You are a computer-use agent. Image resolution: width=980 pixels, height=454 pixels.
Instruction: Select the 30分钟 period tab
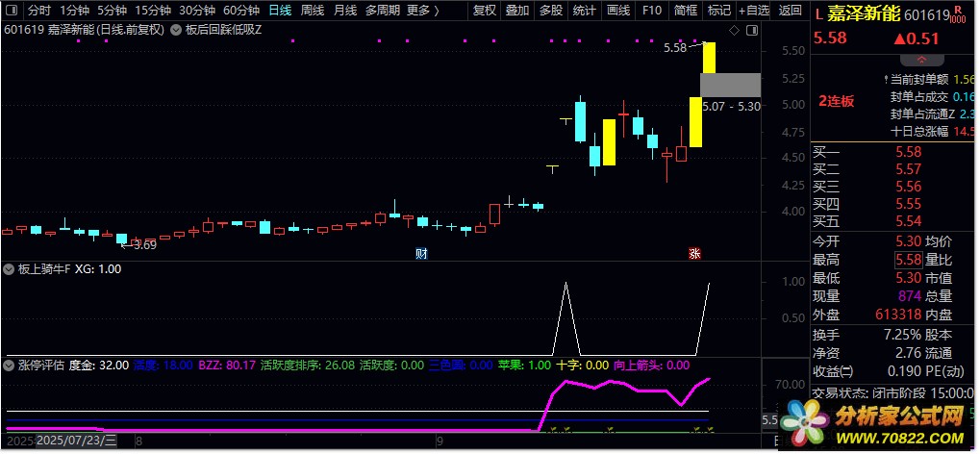pyautogui.click(x=197, y=11)
